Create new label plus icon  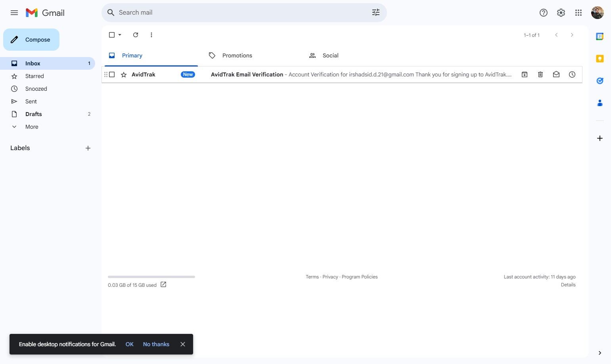click(88, 148)
